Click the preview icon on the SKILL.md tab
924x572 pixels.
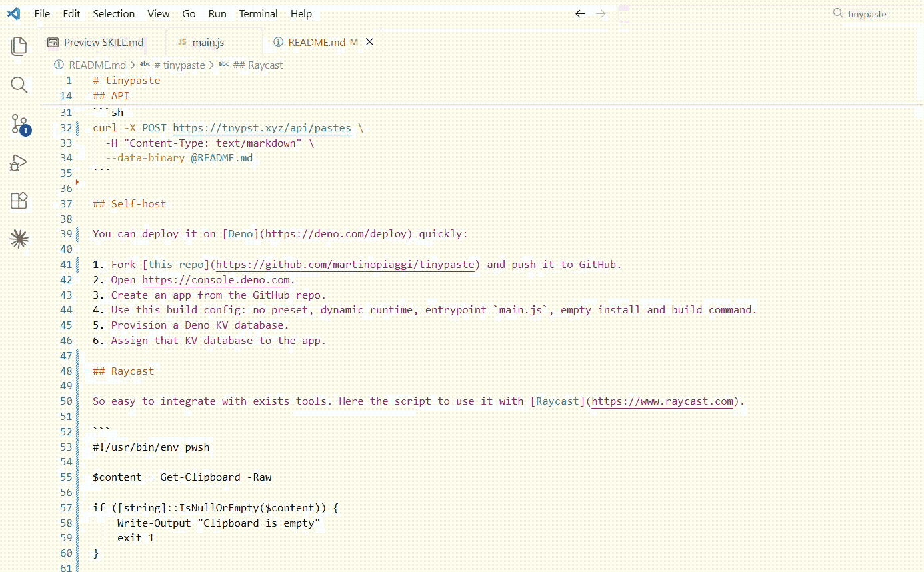pyautogui.click(x=53, y=42)
